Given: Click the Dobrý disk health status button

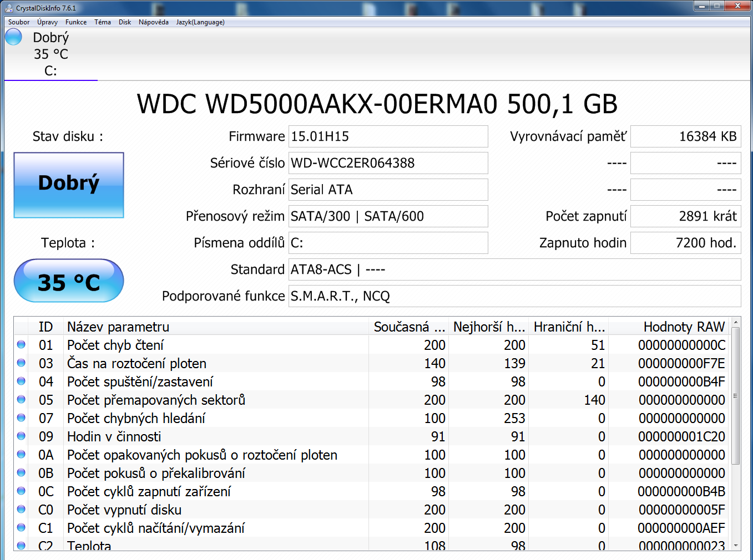Looking at the screenshot, I should click(x=69, y=185).
